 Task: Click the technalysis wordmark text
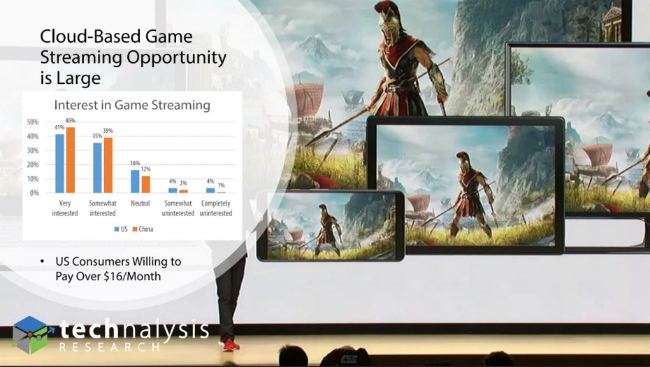pyautogui.click(x=134, y=331)
